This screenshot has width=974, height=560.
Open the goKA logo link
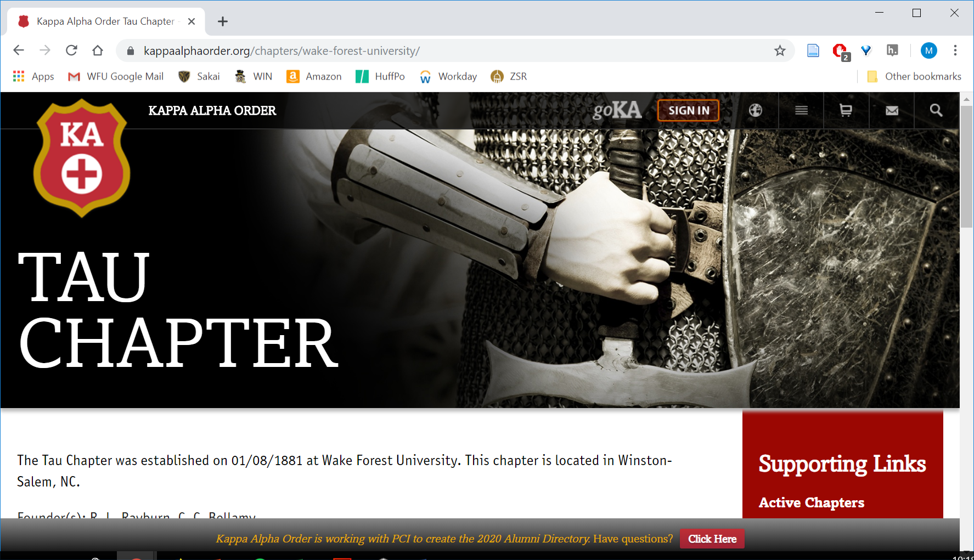tap(617, 110)
